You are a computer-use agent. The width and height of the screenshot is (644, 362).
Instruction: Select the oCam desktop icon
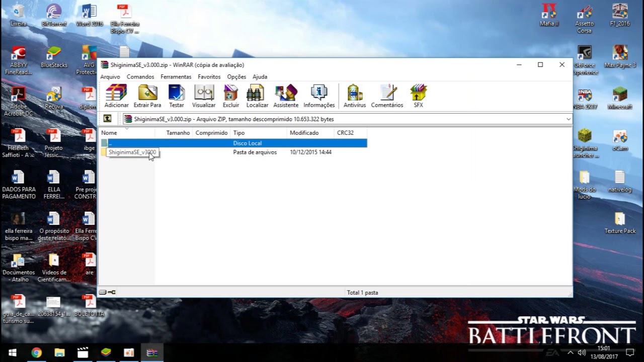tap(620, 140)
